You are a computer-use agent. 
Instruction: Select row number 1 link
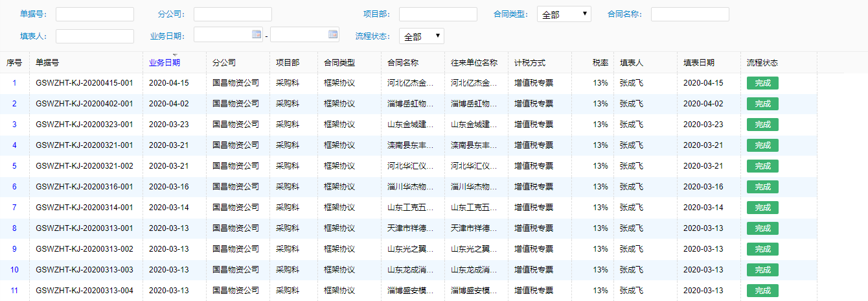(14, 83)
